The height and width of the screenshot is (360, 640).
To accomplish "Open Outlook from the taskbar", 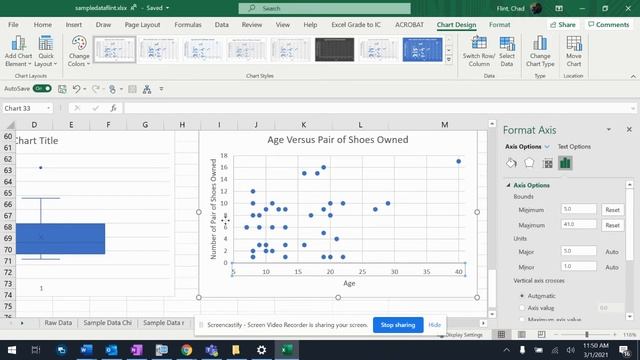I will tap(111, 350).
